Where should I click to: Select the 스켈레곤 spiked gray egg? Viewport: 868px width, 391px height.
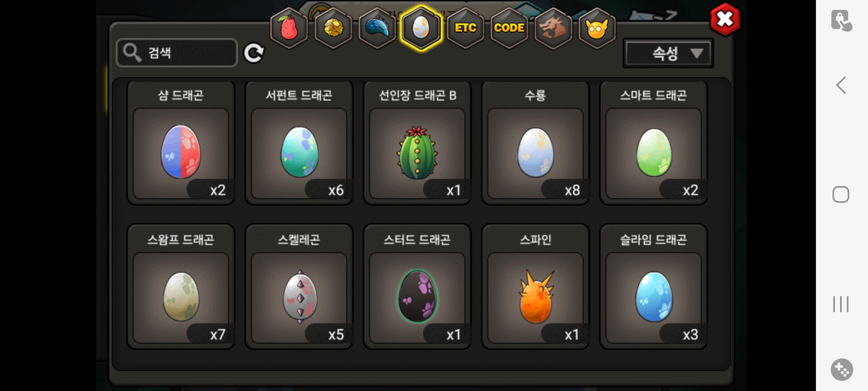[x=299, y=287]
